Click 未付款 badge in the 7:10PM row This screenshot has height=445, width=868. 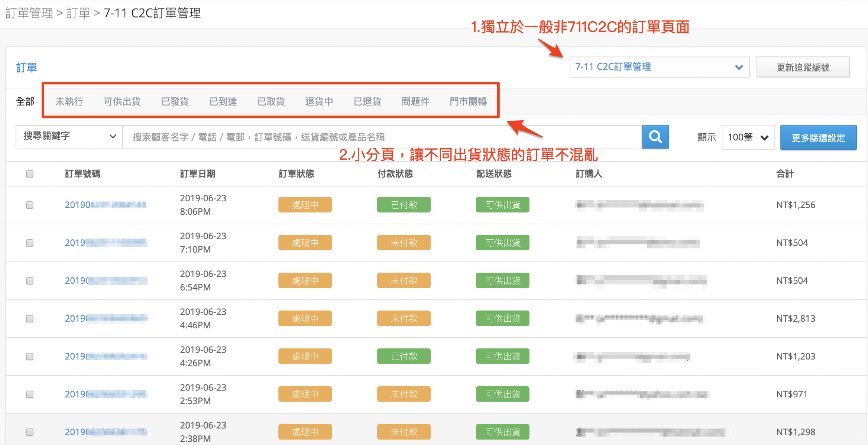pos(404,243)
